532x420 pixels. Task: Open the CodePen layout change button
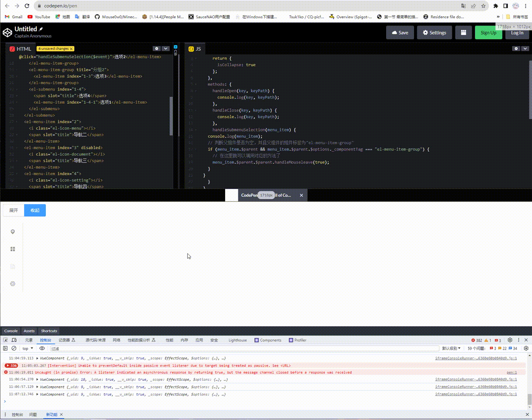point(464,33)
